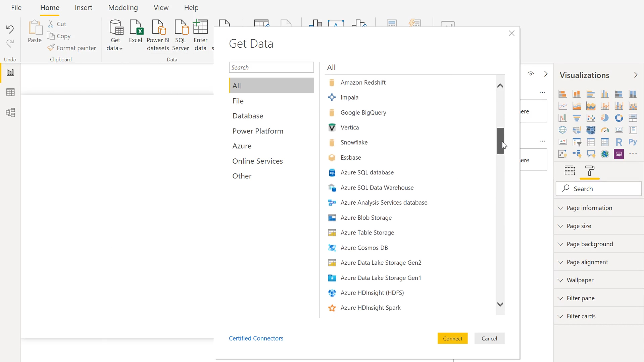Expand Page background section
Screen dimensions: 644x362
click(599, 244)
